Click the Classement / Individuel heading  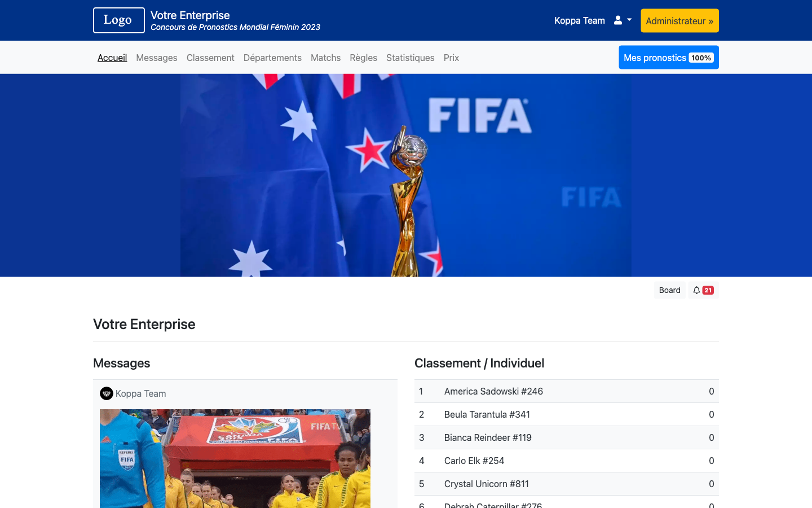pyautogui.click(x=479, y=363)
